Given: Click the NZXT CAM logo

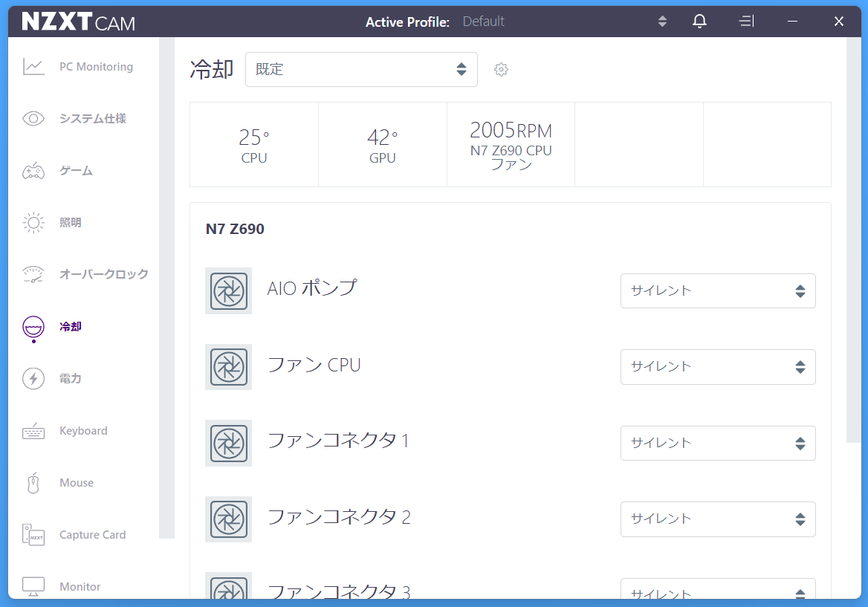Looking at the screenshot, I should (x=79, y=22).
